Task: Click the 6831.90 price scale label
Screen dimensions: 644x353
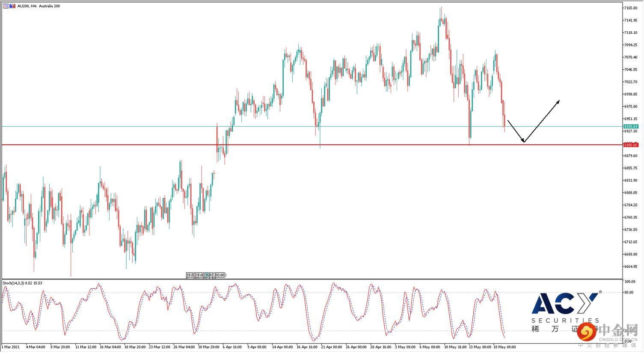Action: [x=631, y=180]
